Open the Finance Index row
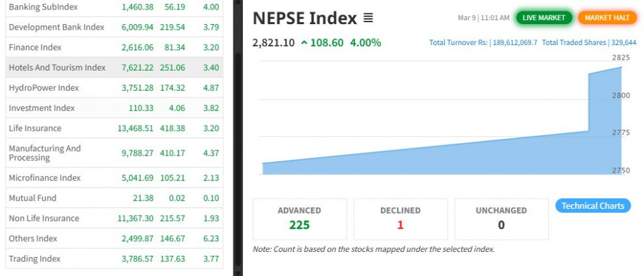 coord(35,47)
